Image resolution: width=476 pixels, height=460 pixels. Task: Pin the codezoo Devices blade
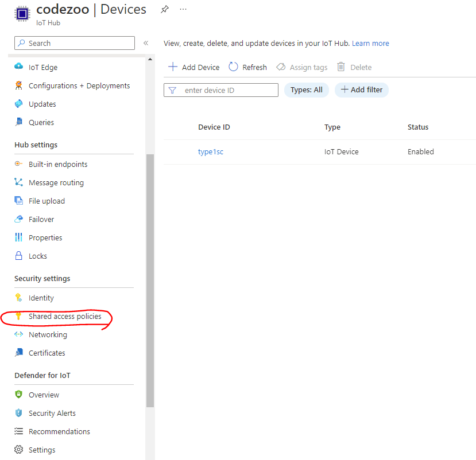(165, 9)
